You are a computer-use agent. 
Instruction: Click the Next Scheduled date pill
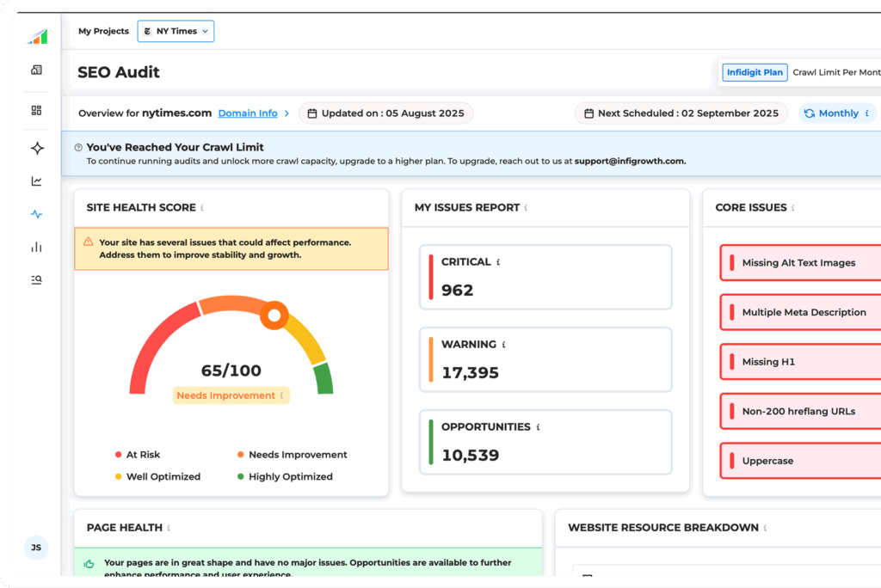tap(681, 113)
